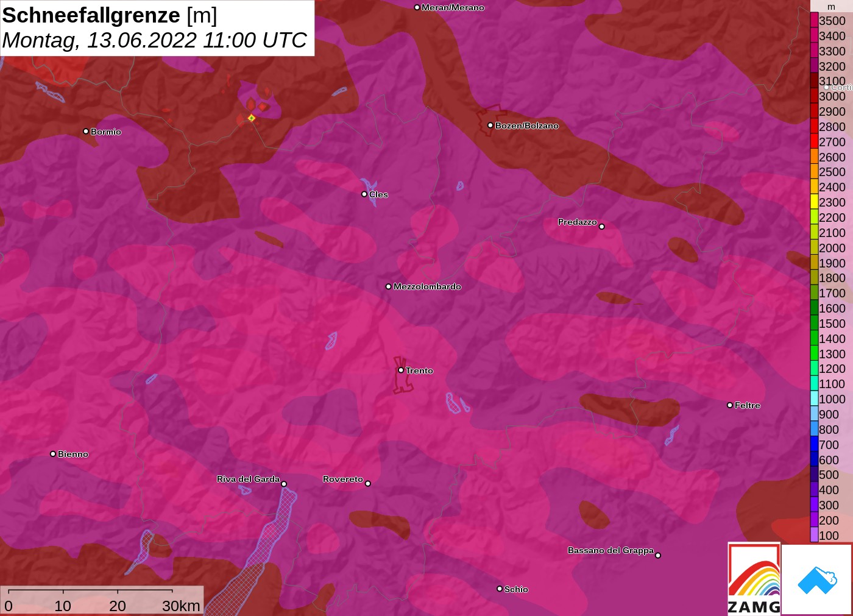This screenshot has width=853, height=616.
Task: Select the "1500" legend value
Action: (832, 324)
